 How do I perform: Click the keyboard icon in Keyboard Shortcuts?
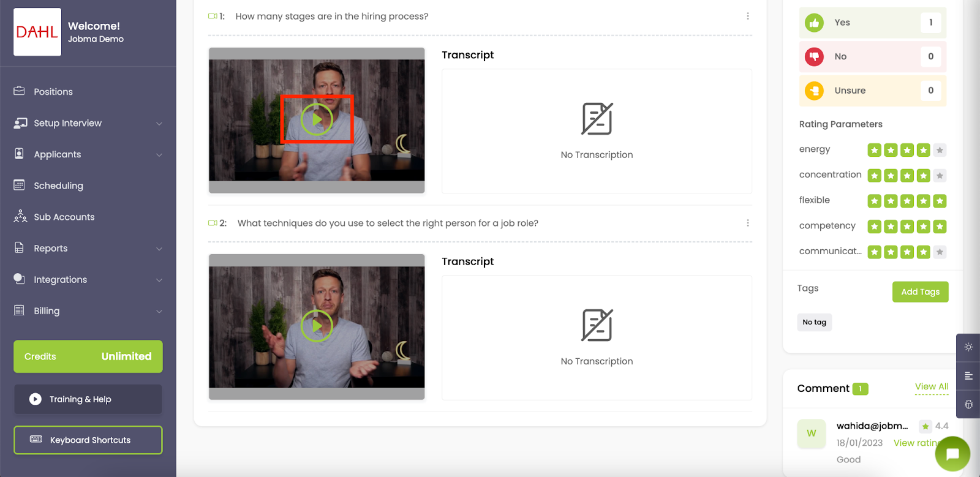tap(36, 440)
